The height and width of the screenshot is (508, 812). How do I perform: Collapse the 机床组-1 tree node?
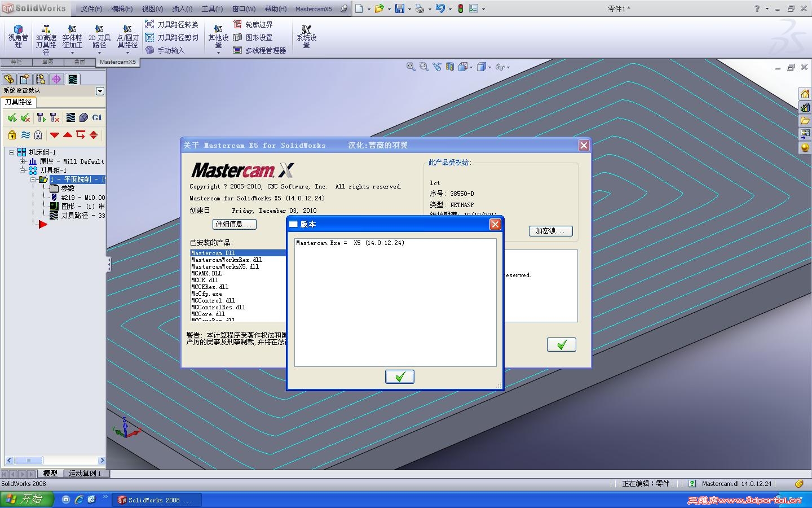click(11, 152)
